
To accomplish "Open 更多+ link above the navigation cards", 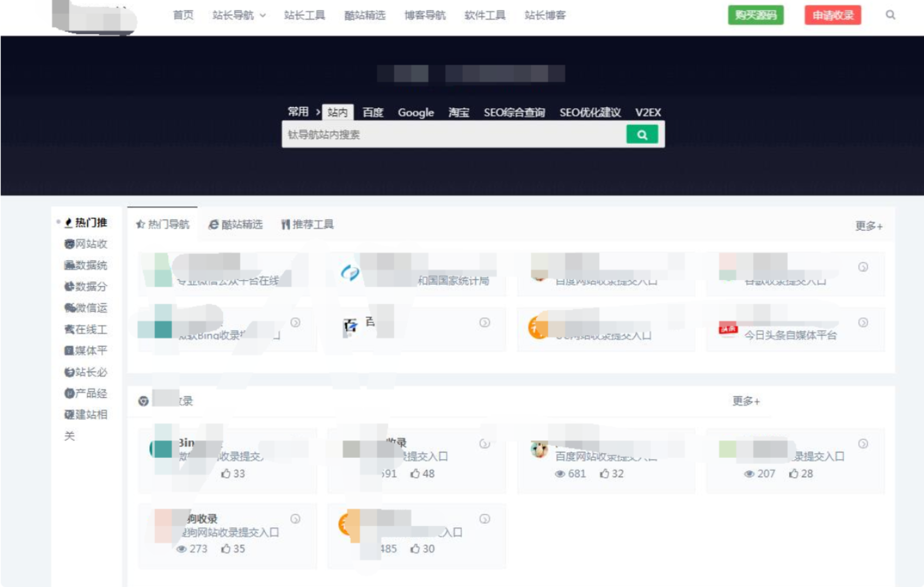I will 867,226.
